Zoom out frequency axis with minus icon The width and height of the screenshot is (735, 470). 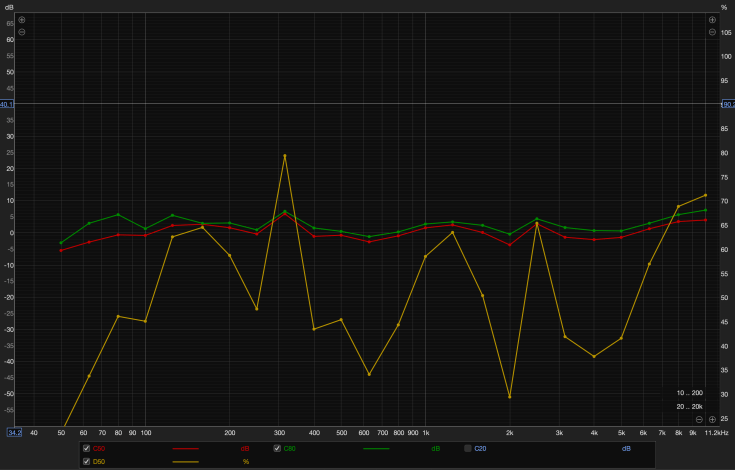click(x=699, y=419)
